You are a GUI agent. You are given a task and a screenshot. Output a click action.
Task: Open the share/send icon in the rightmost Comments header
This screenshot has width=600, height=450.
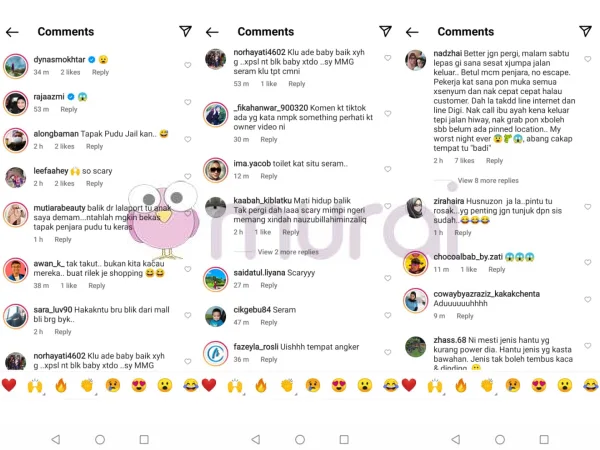click(x=585, y=31)
